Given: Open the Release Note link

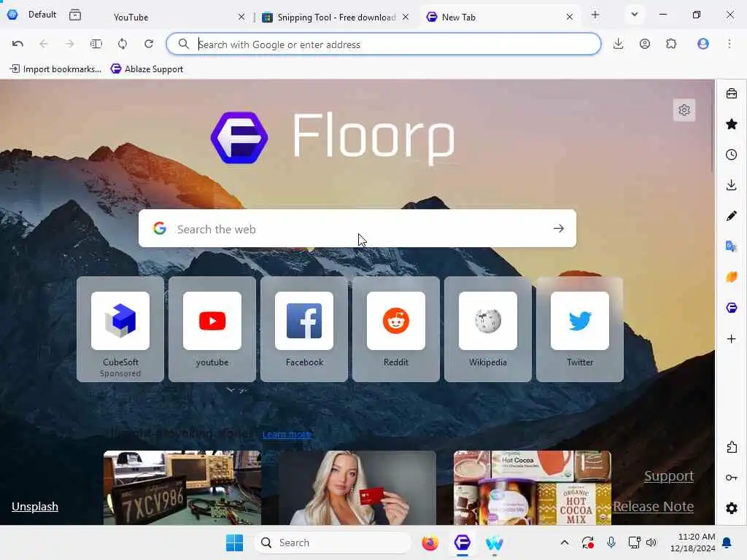Looking at the screenshot, I should (x=653, y=506).
